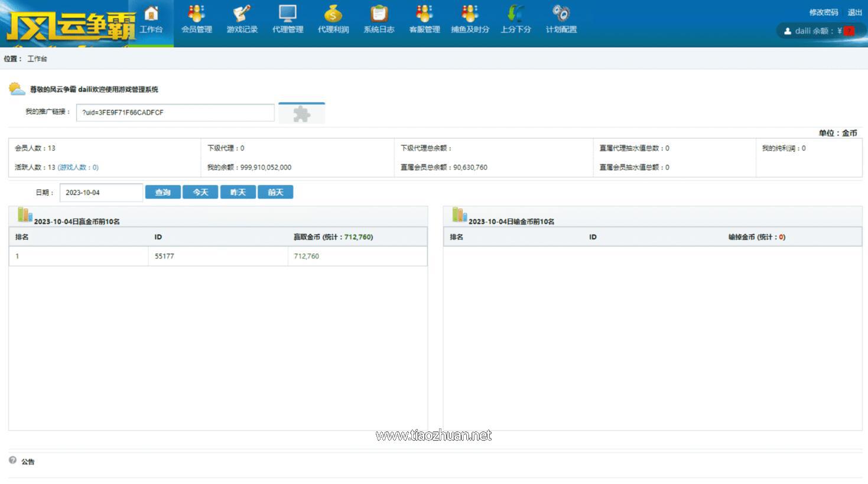Viewport: 868px width, 484px height.
Task: Click 直属代理抽水值总数 : 0 text
Action: pyautogui.click(x=635, y=148)
